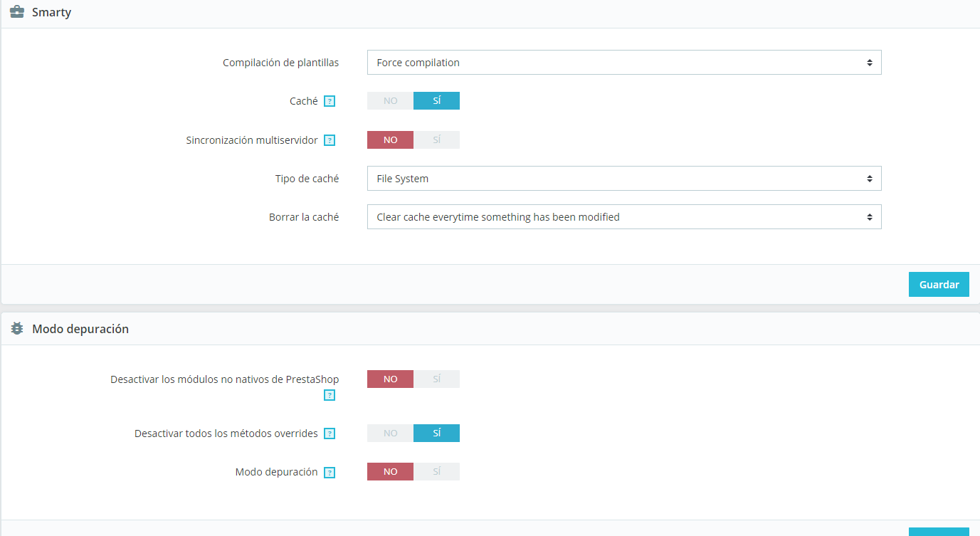Click the Modo depuración panel heading
This screenshot has width=980, height=536.
[x=80, y=329]
